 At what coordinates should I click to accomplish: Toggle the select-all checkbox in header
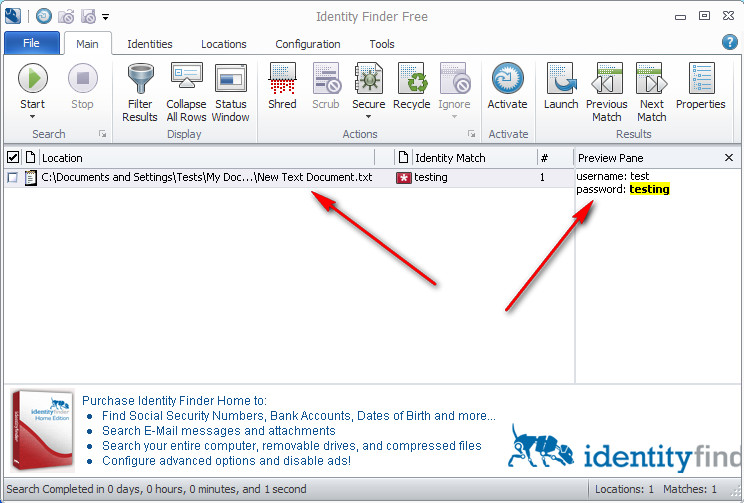coord(13,157)
